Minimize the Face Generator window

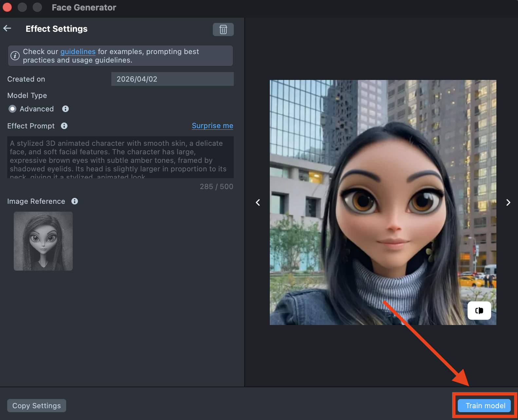tap(22, 7)
